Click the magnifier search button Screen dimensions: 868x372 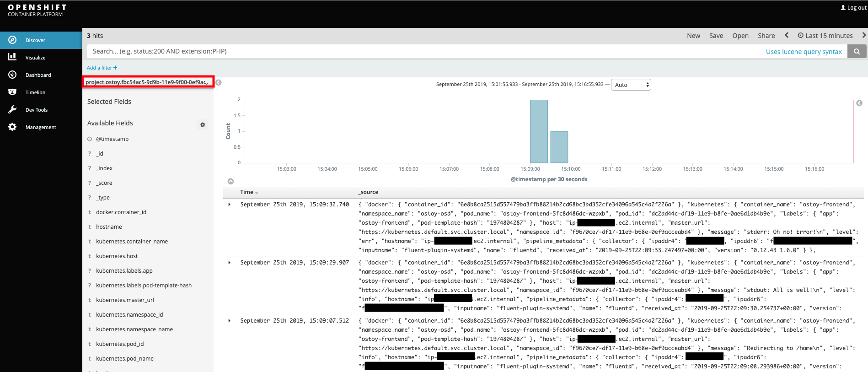tap(857, 51)
